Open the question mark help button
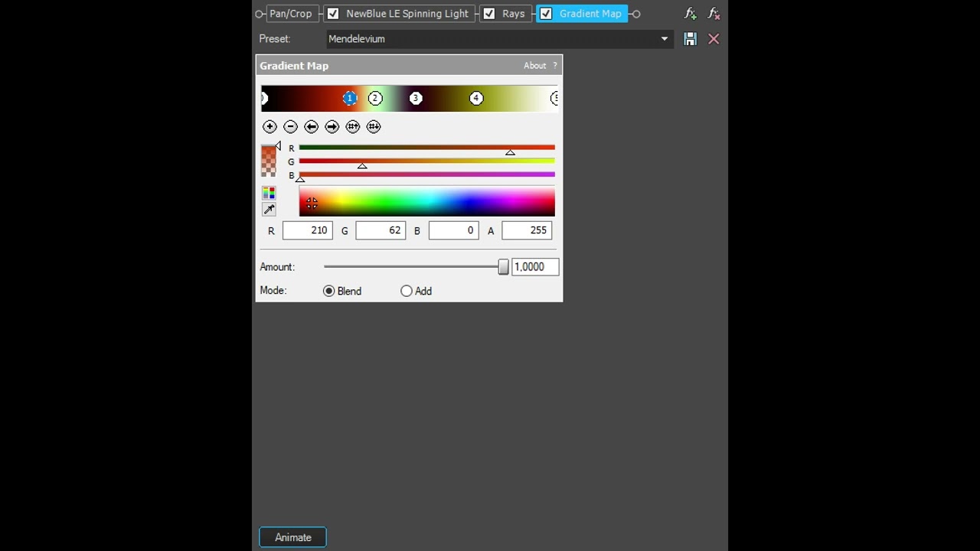The image size is (980, 551). pos(555,66)
